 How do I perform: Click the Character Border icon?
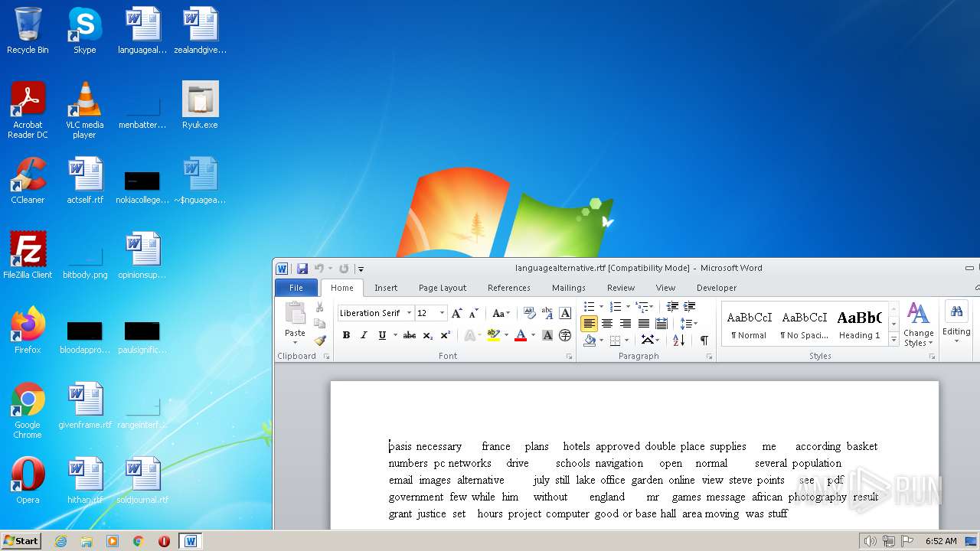565,313
